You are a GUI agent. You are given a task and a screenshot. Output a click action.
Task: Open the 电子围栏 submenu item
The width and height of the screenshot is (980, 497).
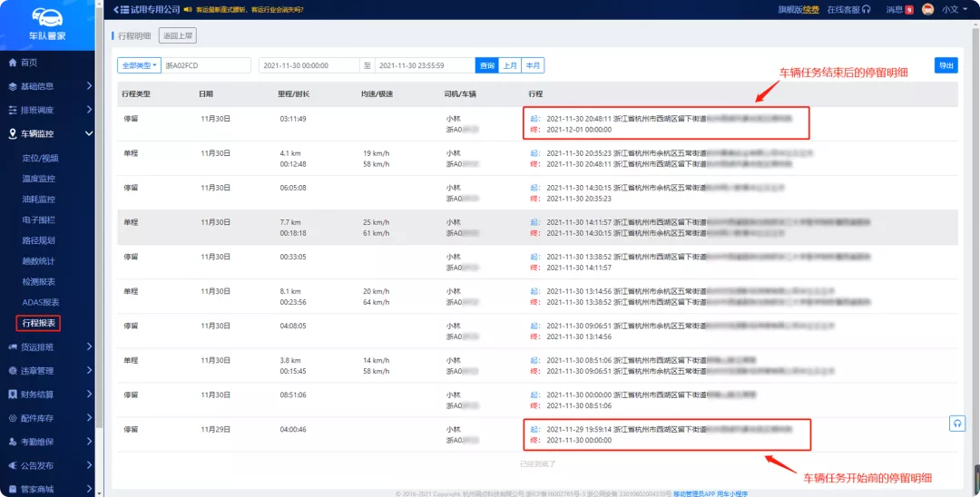tap(39, 219)
